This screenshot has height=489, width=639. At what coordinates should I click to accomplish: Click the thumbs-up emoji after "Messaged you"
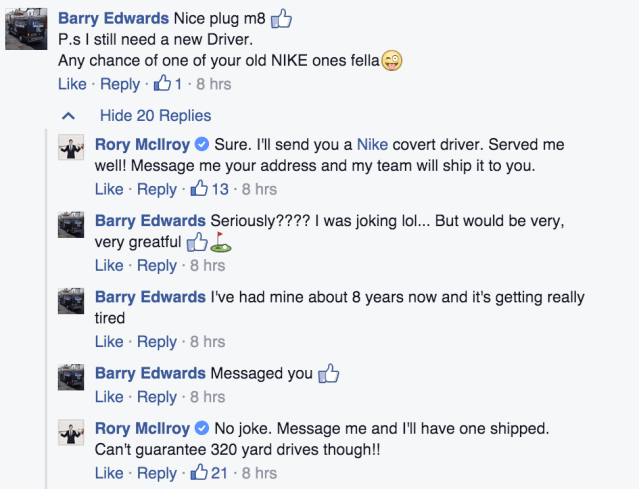(x=329, y=374)
